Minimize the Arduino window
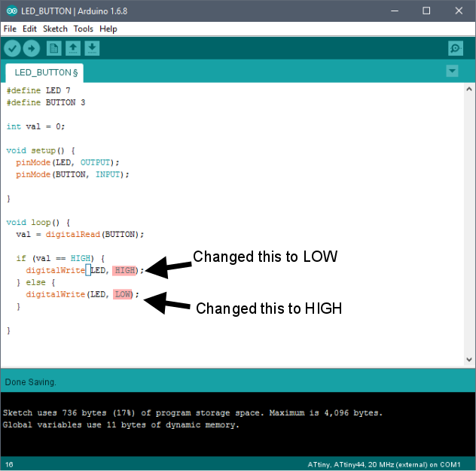This screenshot has width=476, height=471. (x=395, y=11)
